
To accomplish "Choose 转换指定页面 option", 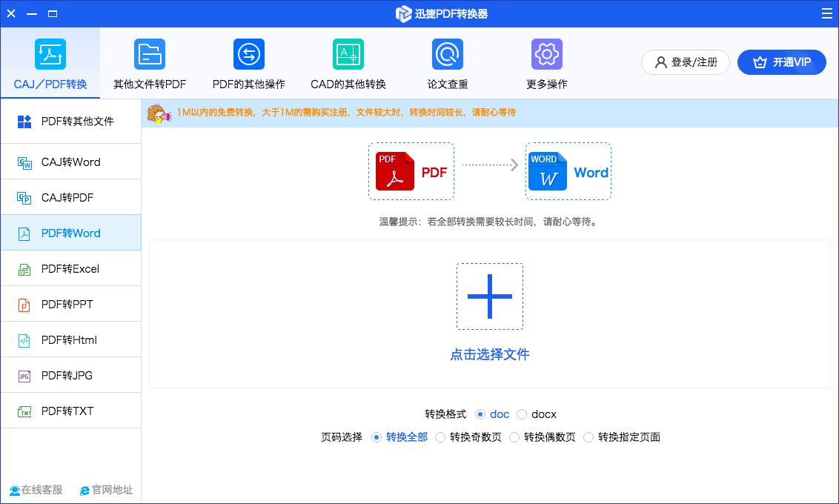I will point(588,437).
